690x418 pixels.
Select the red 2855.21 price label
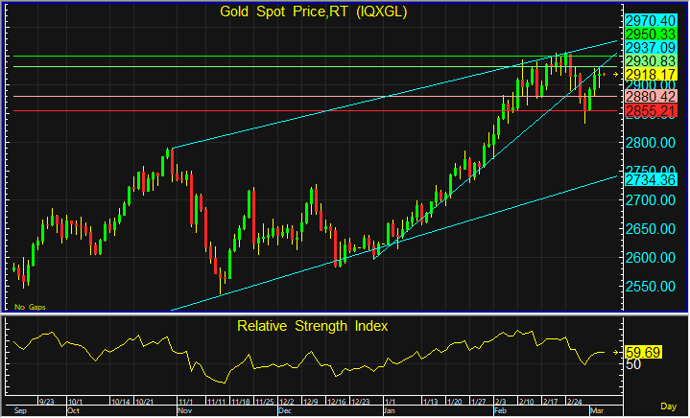coord(653,111)
